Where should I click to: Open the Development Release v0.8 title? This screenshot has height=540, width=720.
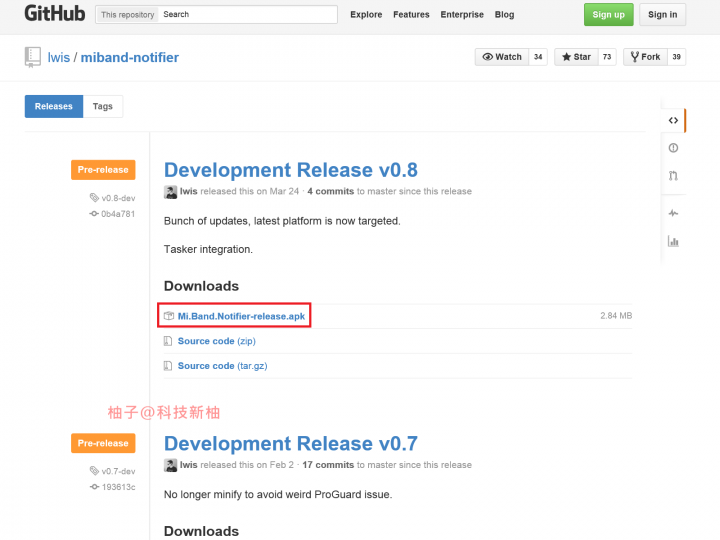click(x=291, y=170)
